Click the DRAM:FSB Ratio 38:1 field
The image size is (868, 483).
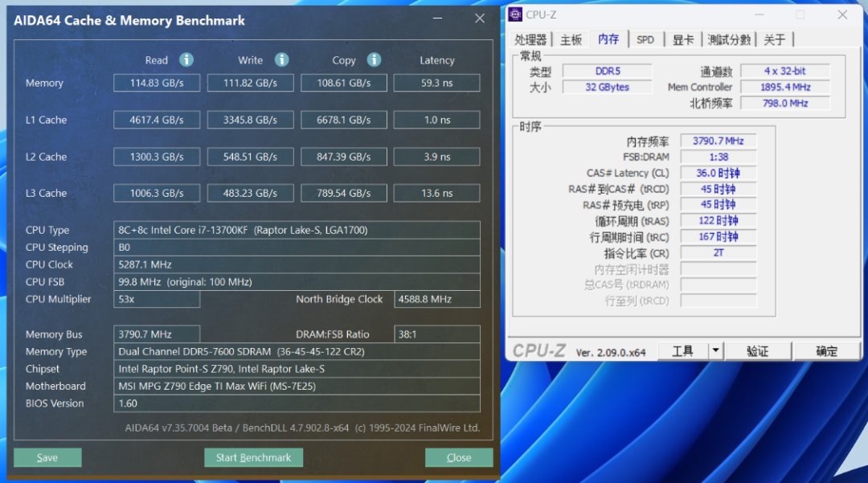(436, 334)
